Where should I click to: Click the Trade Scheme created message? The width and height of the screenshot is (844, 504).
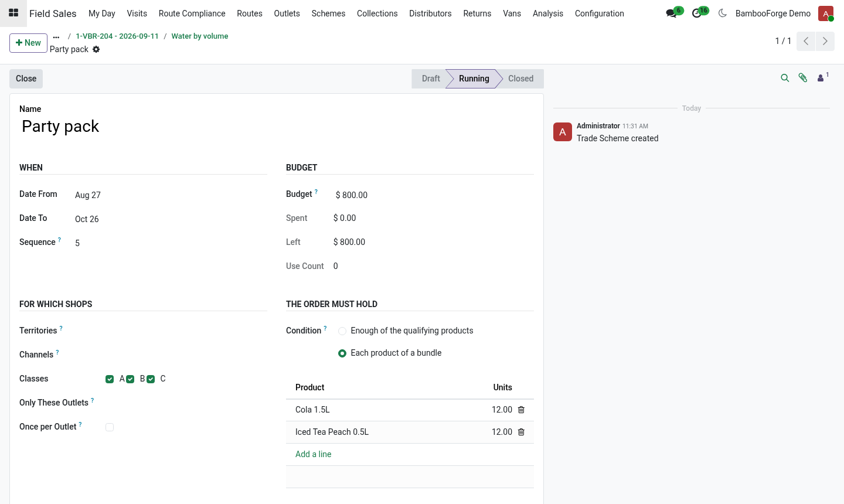pos(617,138)
